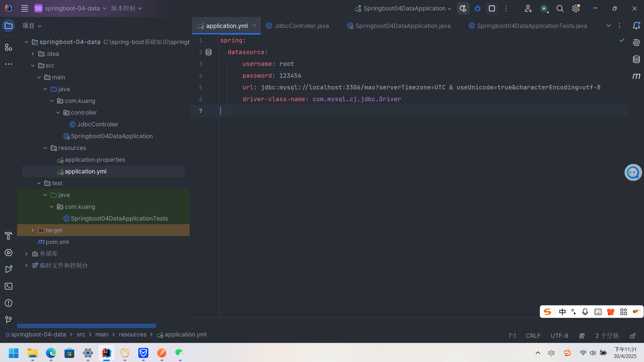
Task: Open the 版本控制 dropdown
Action: (126, 8)
